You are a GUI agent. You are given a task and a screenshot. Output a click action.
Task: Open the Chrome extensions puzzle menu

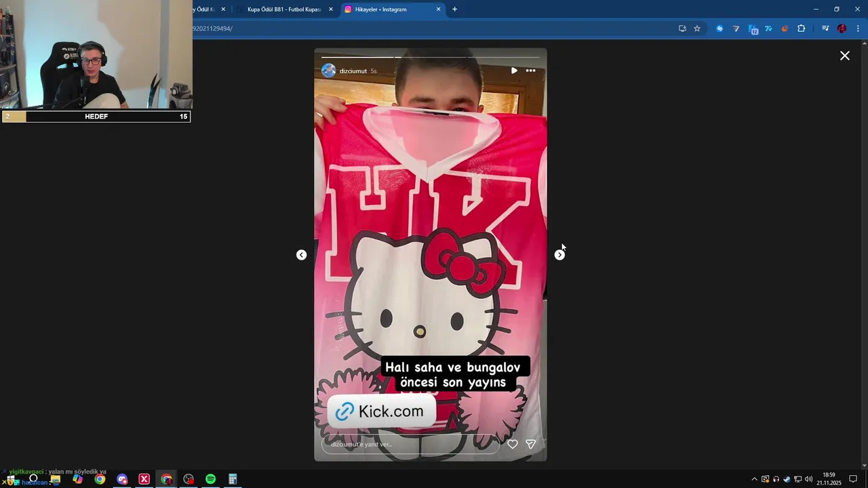coord(802,28)
